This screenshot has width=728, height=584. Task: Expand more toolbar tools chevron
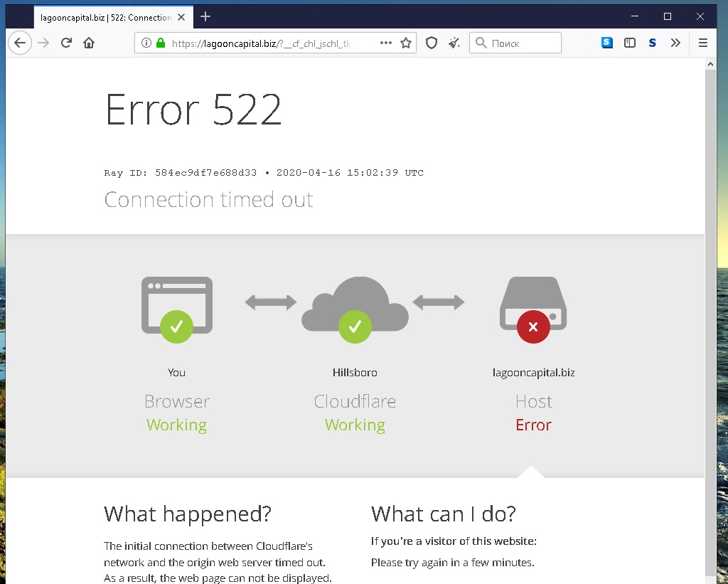point(675,43)
